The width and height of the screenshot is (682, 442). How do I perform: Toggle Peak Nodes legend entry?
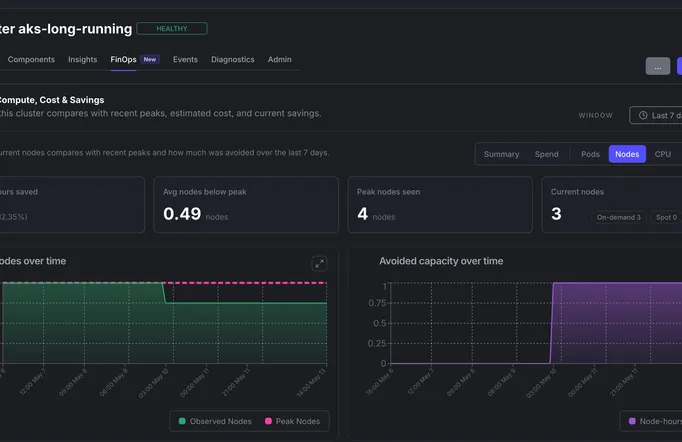(292, 421)
